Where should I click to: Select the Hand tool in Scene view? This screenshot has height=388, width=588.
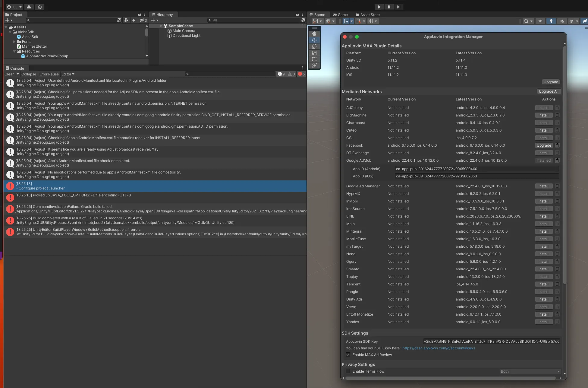coord(314,34)
